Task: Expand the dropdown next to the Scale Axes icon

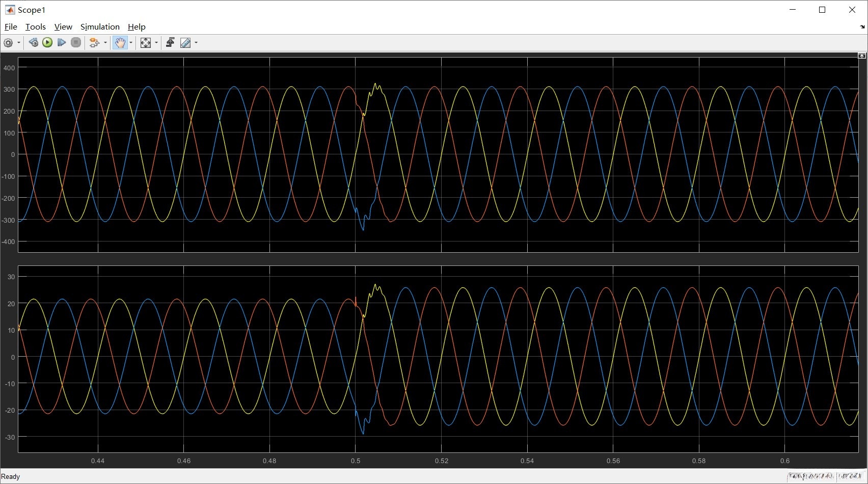Action: point(156,43)
